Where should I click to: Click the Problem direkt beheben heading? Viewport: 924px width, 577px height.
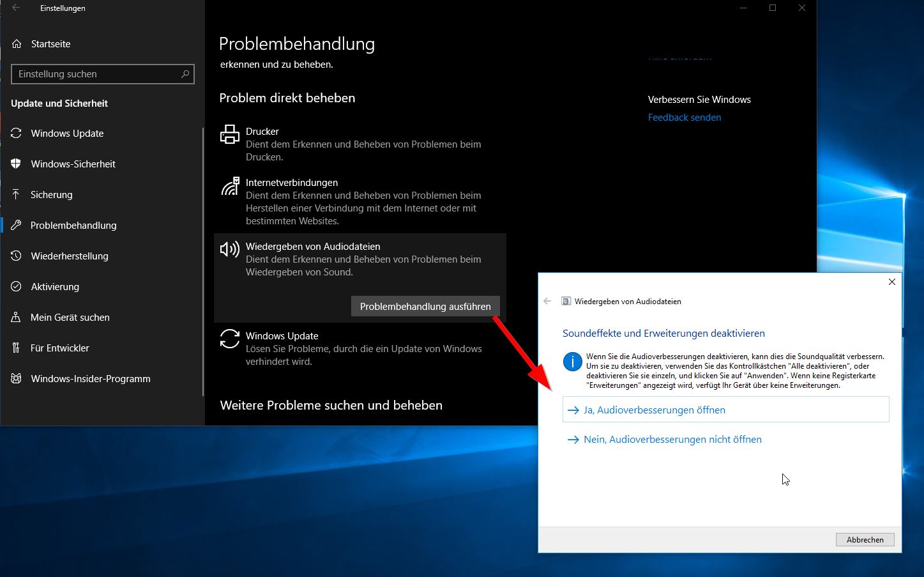[287, 98]
